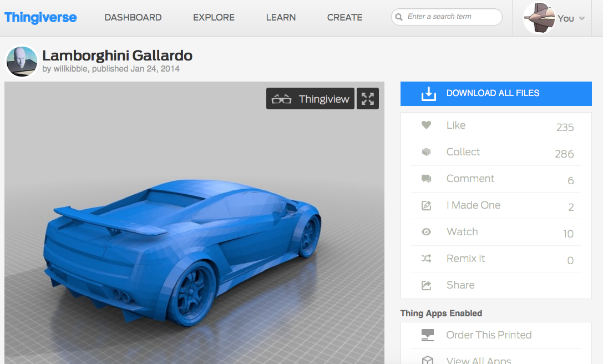Click the Comment speech bubble icon
This screenshot has height=364, width=603.
point(426,179)
